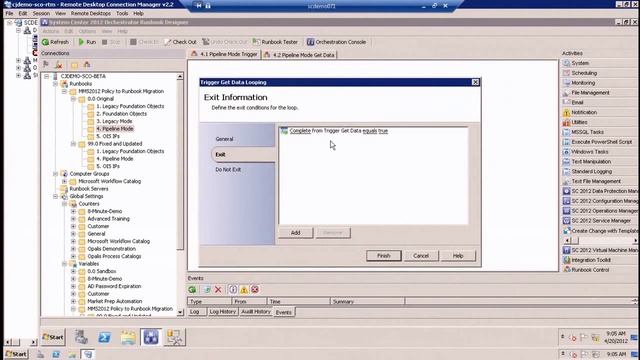Collapse the 99.0 Fixed and Updated folder
This screenshot has width=640, height=360.
click(73, 144)
